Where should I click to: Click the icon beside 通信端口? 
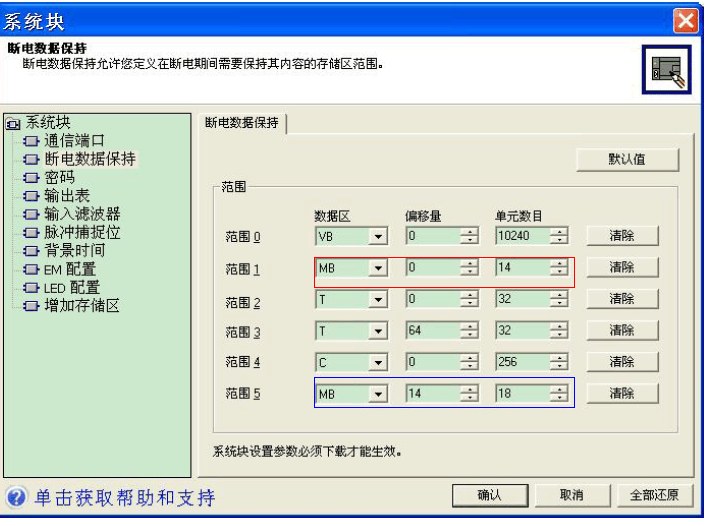31,141
